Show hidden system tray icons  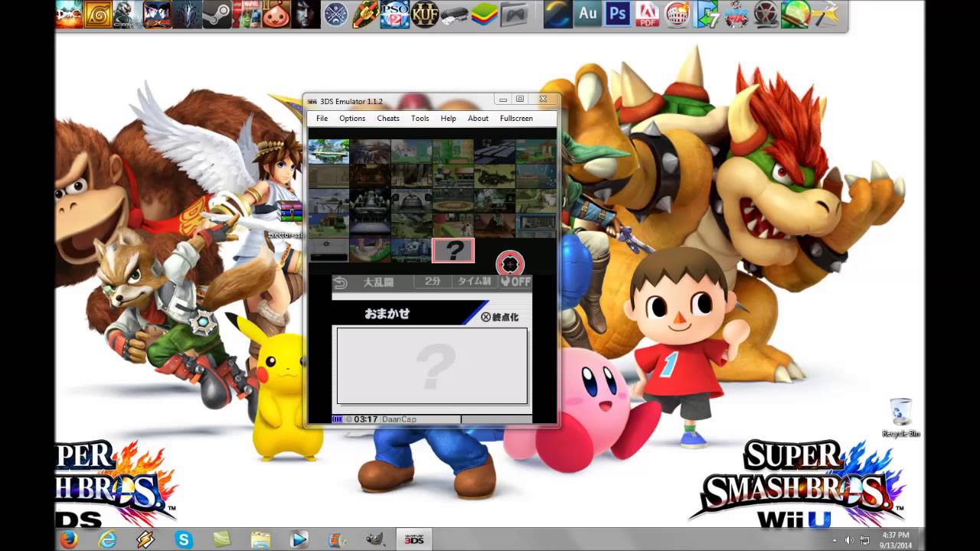pos(835,540)
